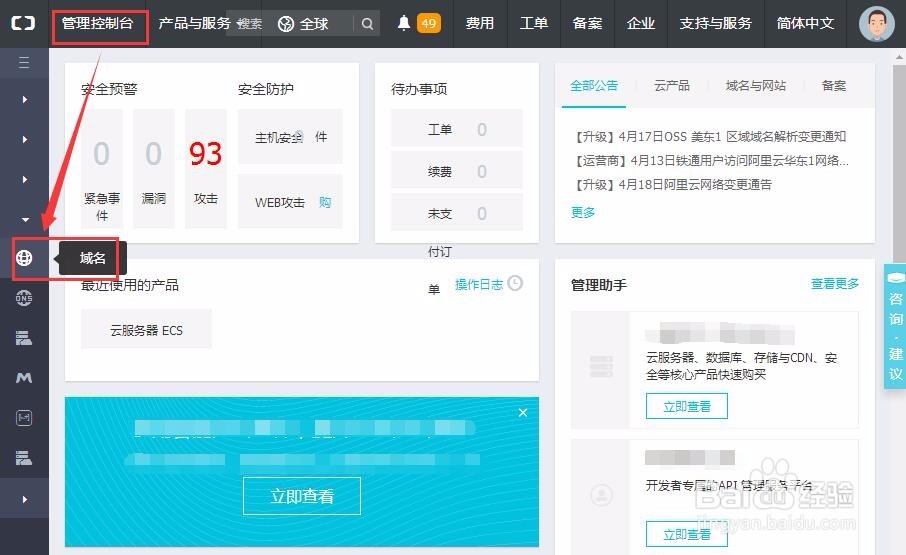Close the blue promotional banner

(522, 412)
